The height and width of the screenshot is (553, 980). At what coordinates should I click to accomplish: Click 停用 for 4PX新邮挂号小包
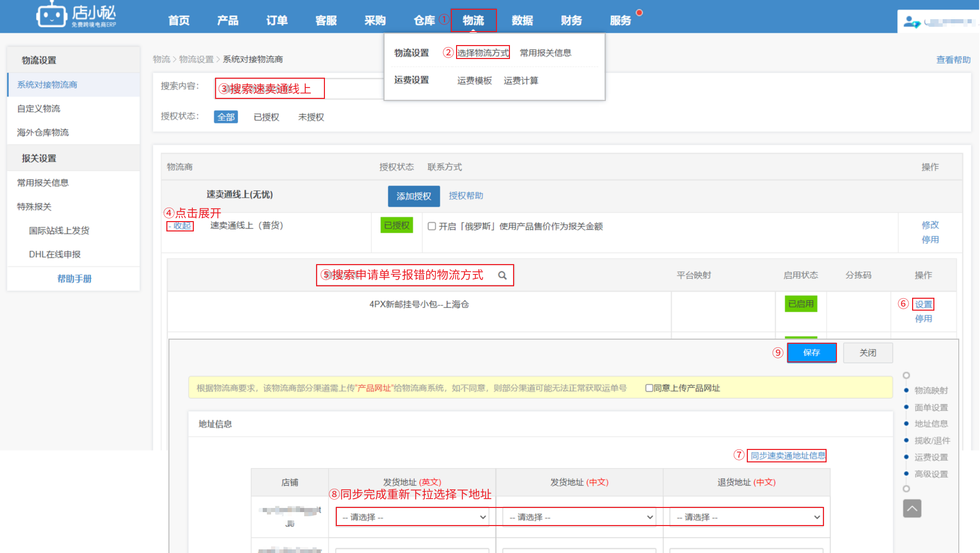click(x=924, y=318)
